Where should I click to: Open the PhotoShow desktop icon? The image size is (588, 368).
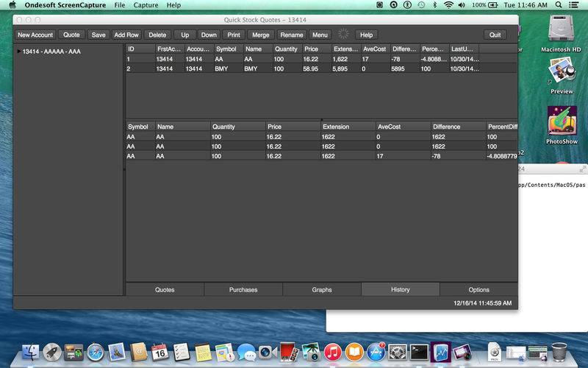[x=562, y=121]
